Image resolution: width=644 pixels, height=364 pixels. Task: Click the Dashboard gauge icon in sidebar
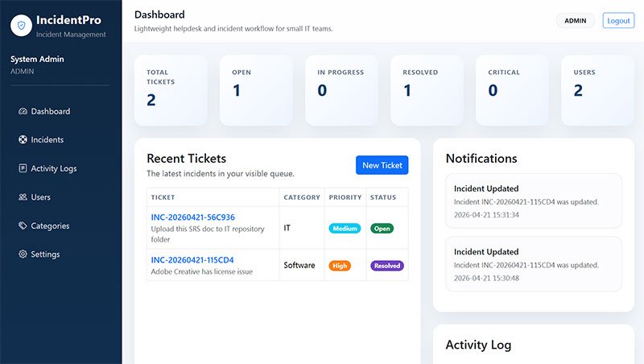coord(23,111)
